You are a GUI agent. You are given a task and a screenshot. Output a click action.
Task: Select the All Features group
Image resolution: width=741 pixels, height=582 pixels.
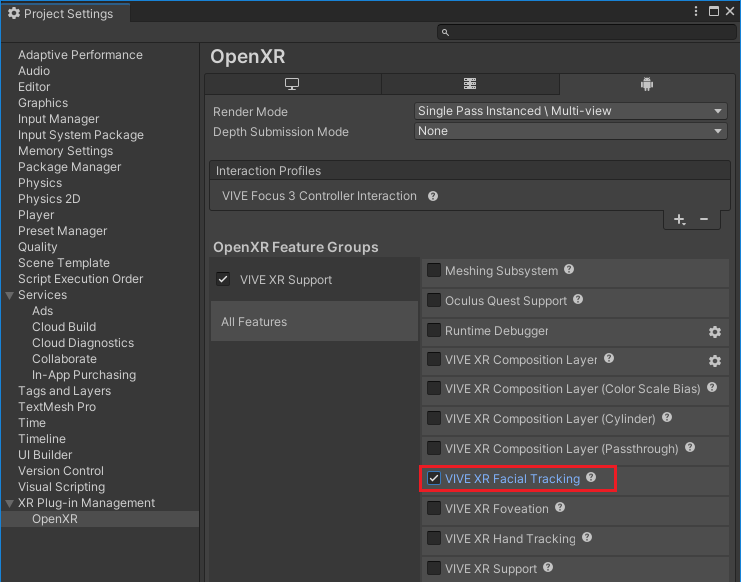click(x=314, y=322)
